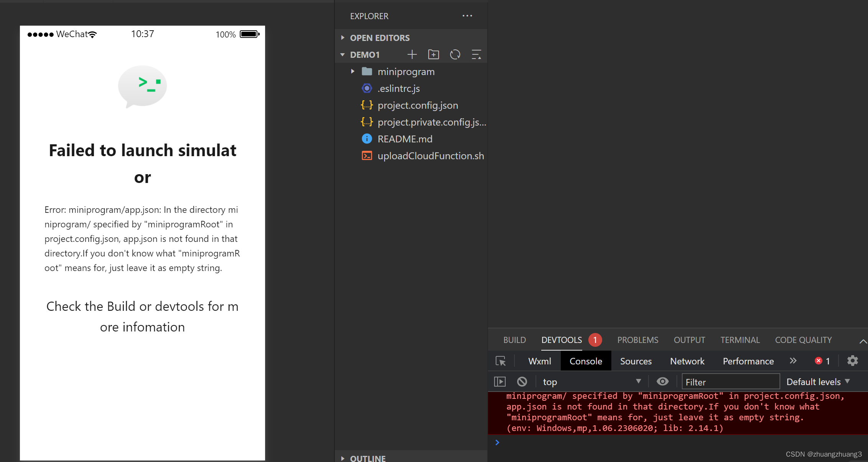The image size is (868, 462).
Task: Click the .eslintrc.js ESLint file icon
Action: coord(367,88)
